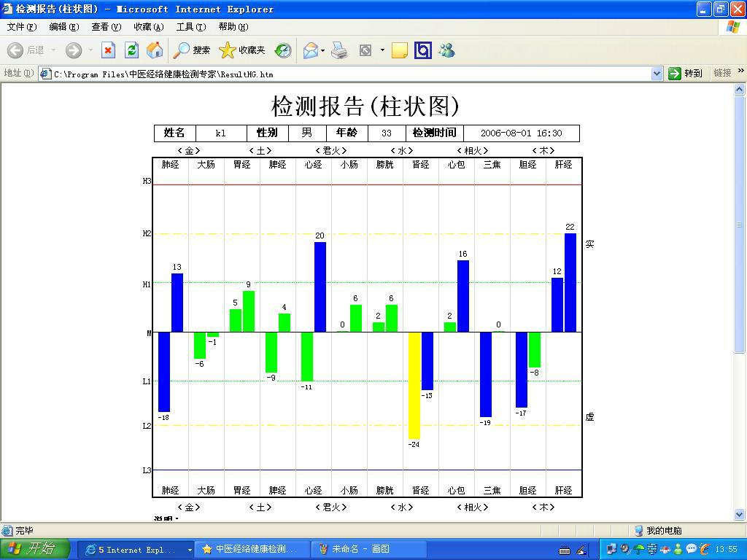Click the report title 检测报告(柱状图)

point(365,106)
